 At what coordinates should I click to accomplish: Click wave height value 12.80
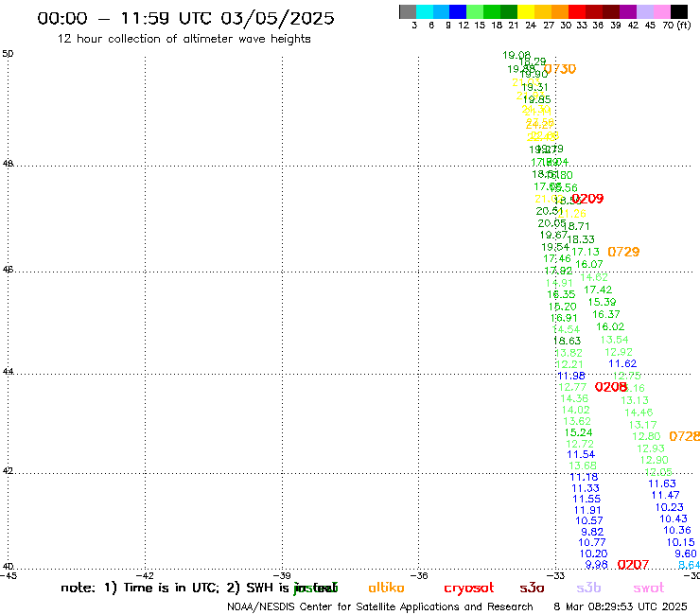pyautogui.click(x=646, y=436)
